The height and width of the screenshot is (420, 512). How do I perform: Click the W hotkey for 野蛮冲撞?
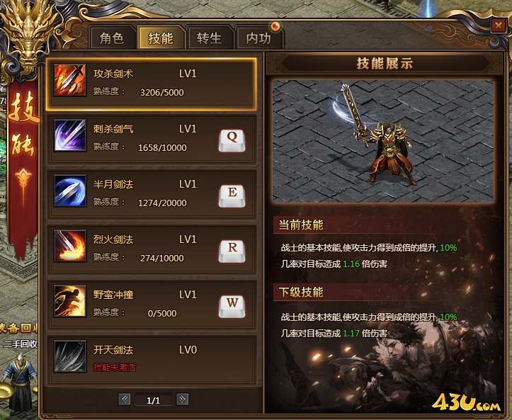pos(232,307)
